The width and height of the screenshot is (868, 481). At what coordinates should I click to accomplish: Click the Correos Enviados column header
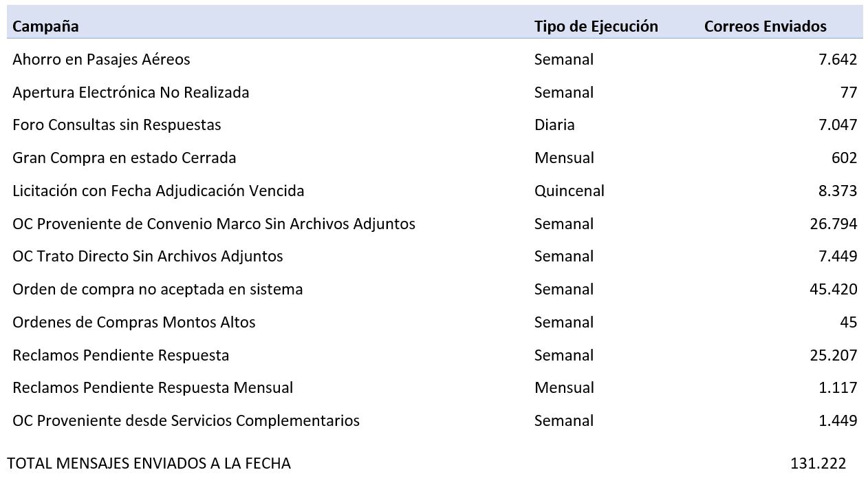[x=765, y=26]
